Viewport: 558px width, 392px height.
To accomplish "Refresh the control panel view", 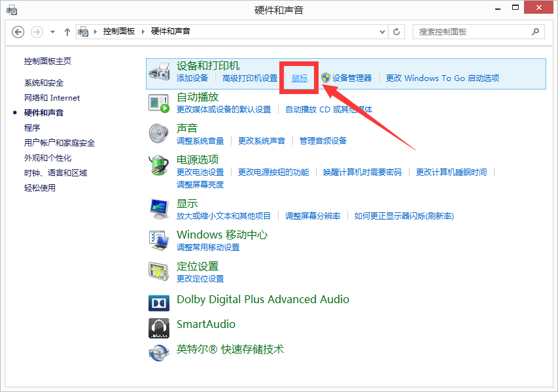I will click(396, 32).
